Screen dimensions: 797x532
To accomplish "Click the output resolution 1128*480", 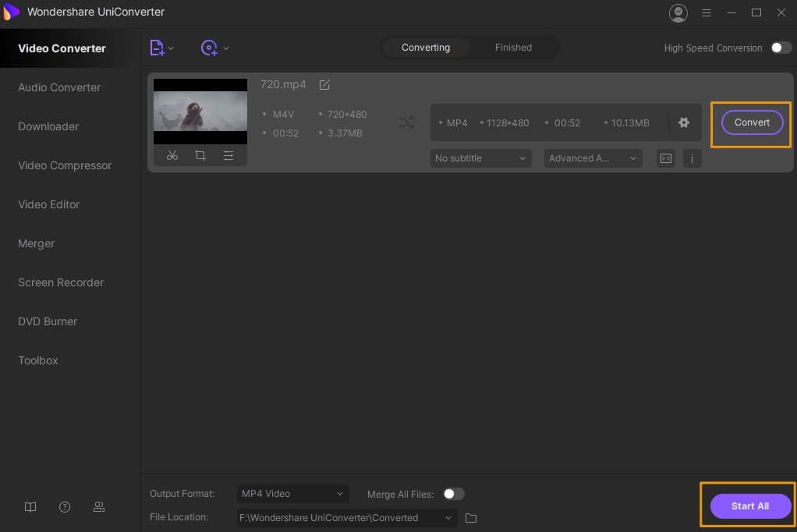I will click(508, 123).
